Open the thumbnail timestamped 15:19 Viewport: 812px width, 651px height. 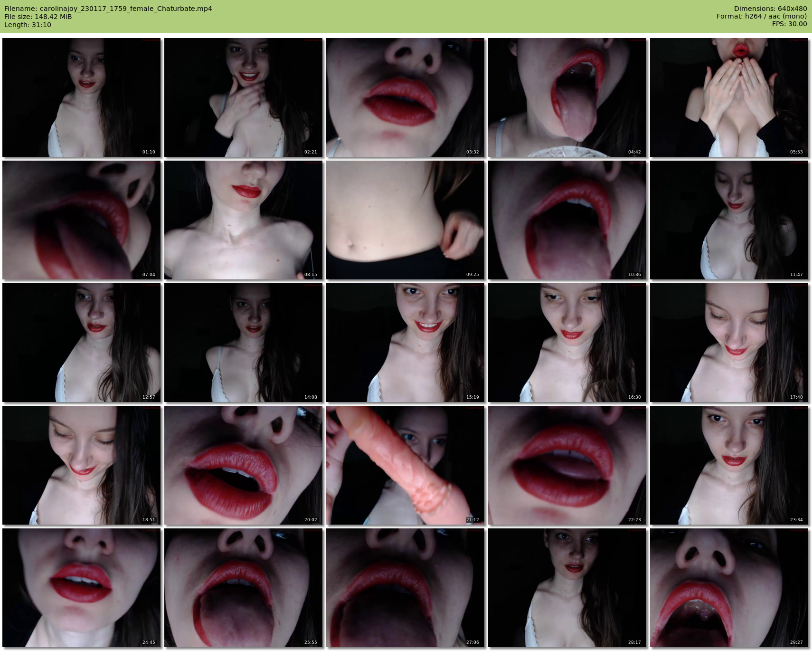click(x=405, y=343)
